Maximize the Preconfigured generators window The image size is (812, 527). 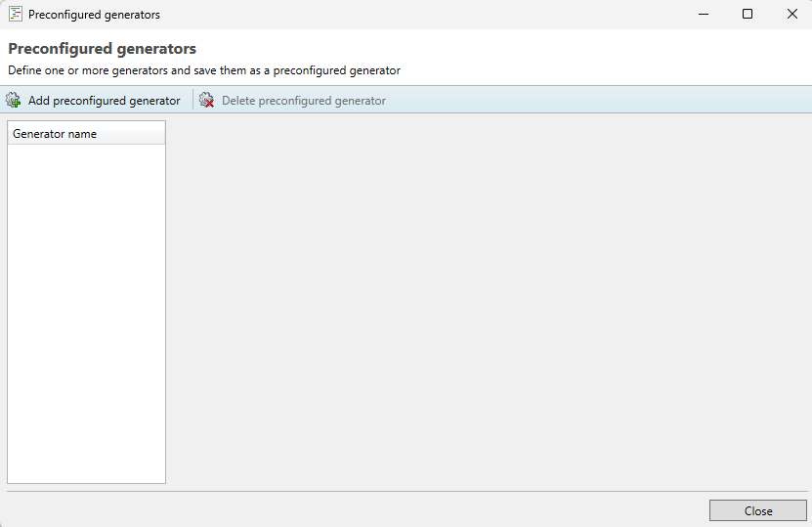click(747, 15)
